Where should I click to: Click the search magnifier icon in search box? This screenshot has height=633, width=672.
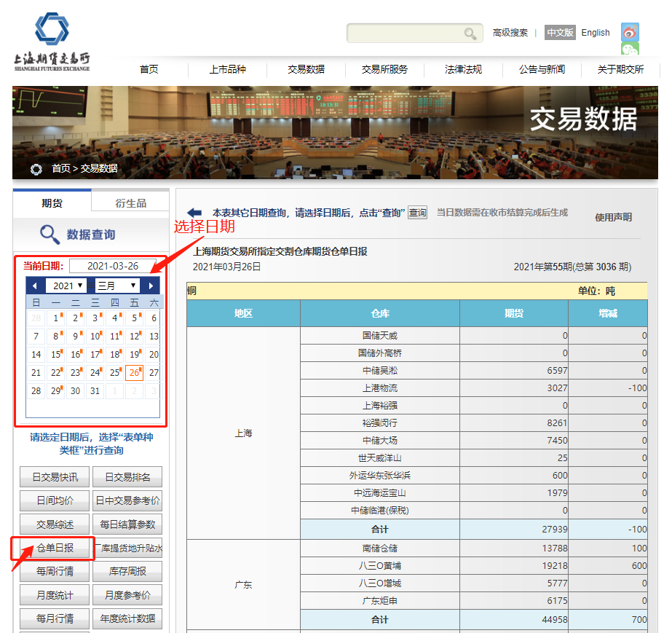470,34
